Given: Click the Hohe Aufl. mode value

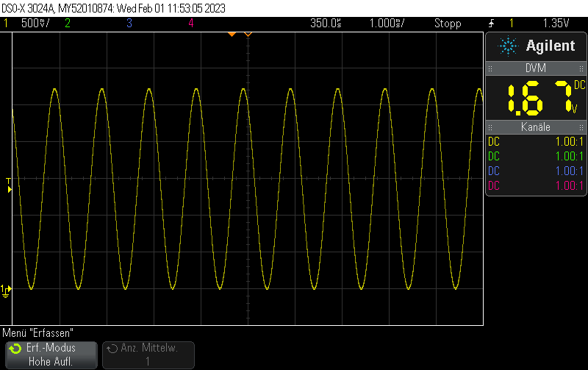Looking at the screenshot, I should 51,362.
